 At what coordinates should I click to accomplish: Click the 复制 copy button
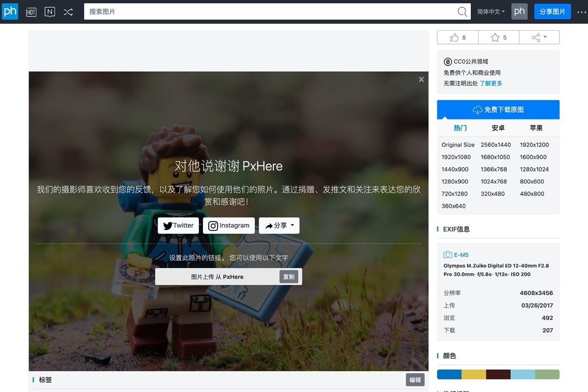[x=289, y=277]
